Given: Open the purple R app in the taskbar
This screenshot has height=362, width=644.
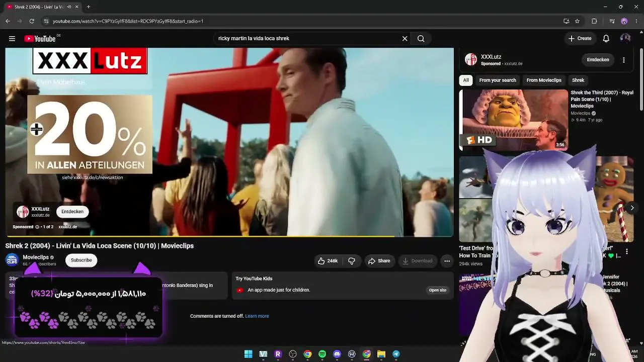Looking at the screenshot, I should [x=278, y=354].
